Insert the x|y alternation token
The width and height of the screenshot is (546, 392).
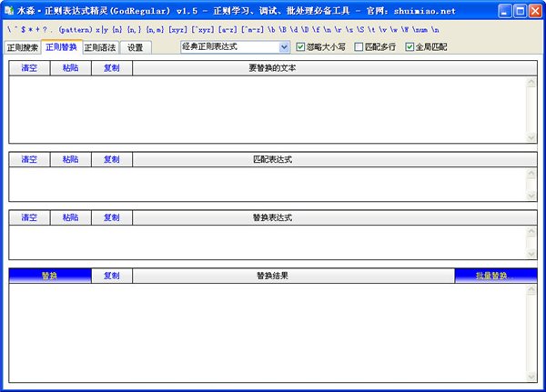pos(102,30)
